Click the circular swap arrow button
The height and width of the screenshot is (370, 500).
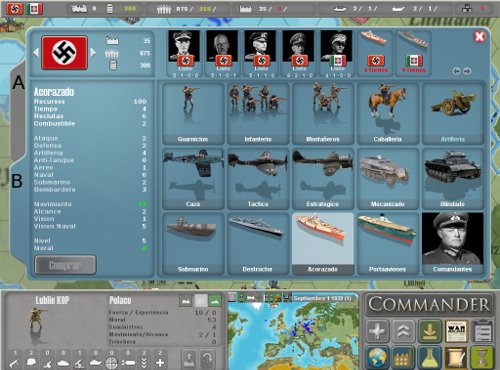click(207, 359)
